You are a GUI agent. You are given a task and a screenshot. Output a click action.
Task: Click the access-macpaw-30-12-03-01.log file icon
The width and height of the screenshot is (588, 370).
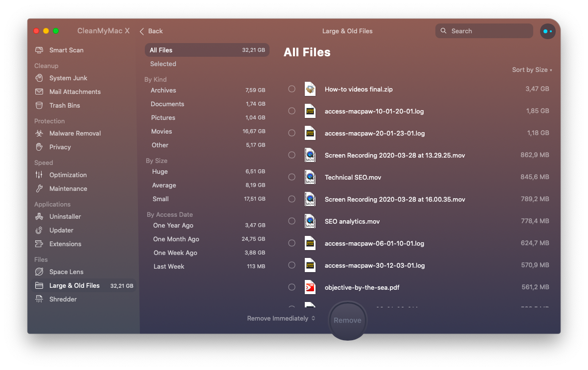[x=310, y=265]
